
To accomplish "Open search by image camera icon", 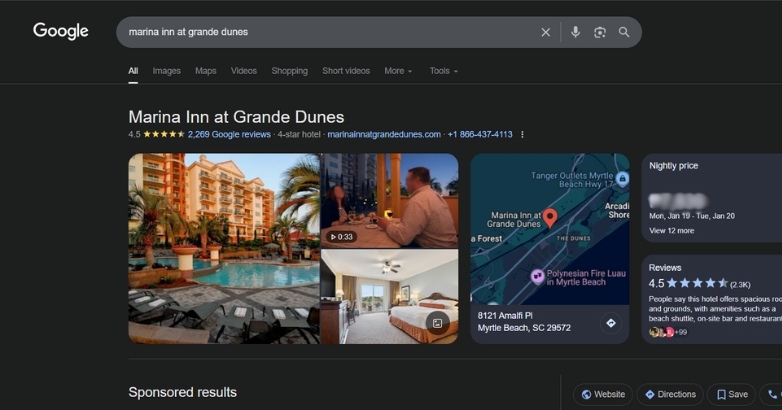I will 599,32.
